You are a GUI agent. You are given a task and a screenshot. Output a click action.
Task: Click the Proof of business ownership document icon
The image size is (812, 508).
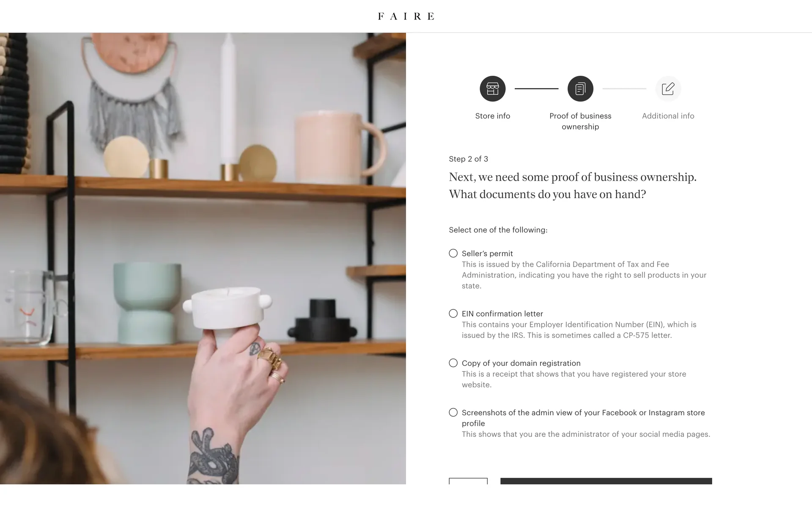pos(580,88)
